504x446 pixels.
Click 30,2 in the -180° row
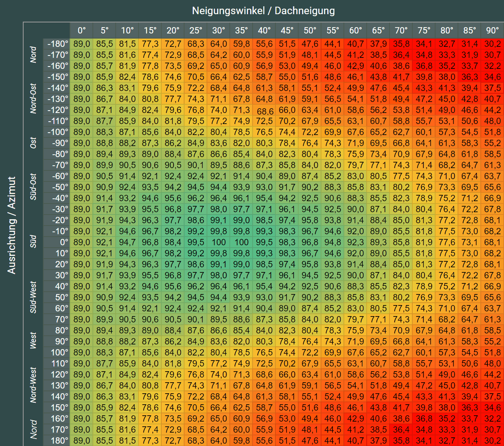(x=493, y=44)
